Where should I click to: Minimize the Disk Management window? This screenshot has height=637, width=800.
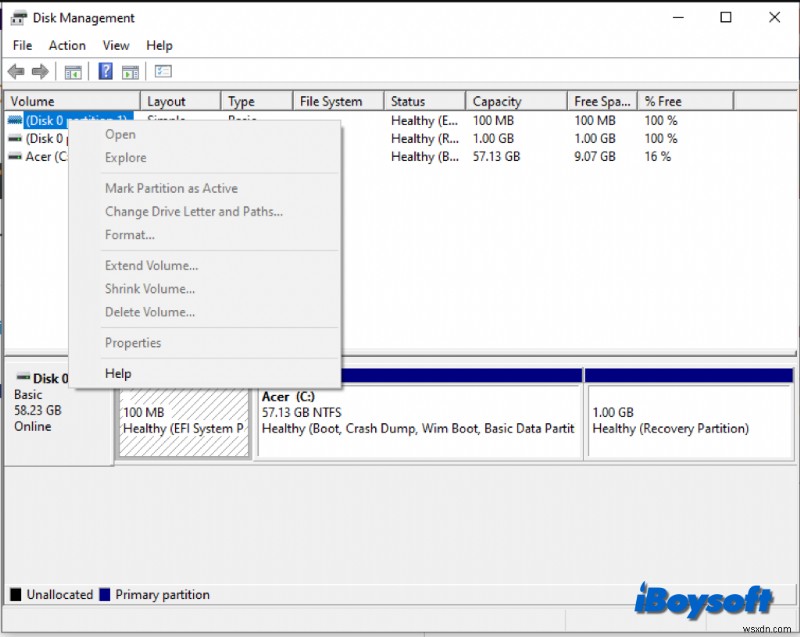click(x=678, y=17)
